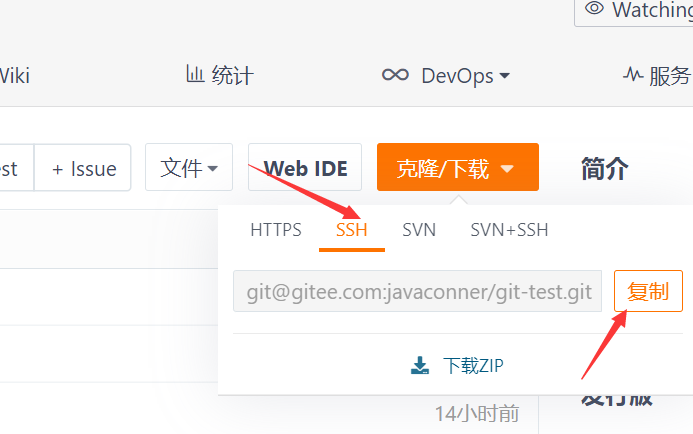Open the Wiki tab
The width and height of the screenshot is (693, 434).
[14, 76]
